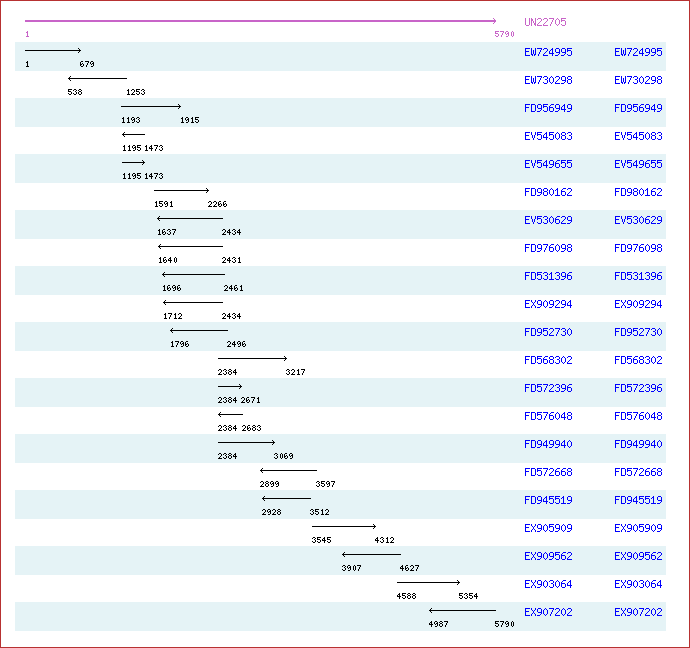Open the right-column EW730298 link
The image size is (690, 648).
638,80
